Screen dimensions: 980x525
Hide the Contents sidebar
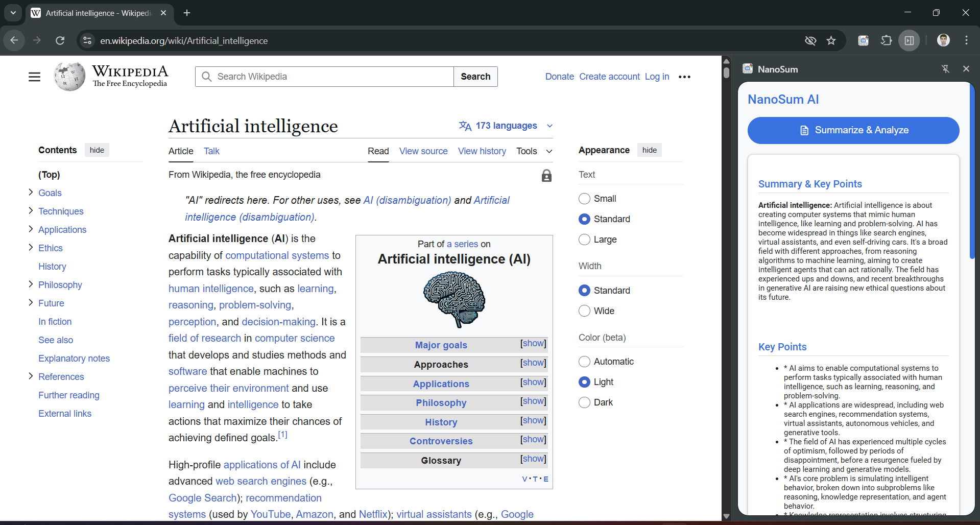click(x=97, y=150)
